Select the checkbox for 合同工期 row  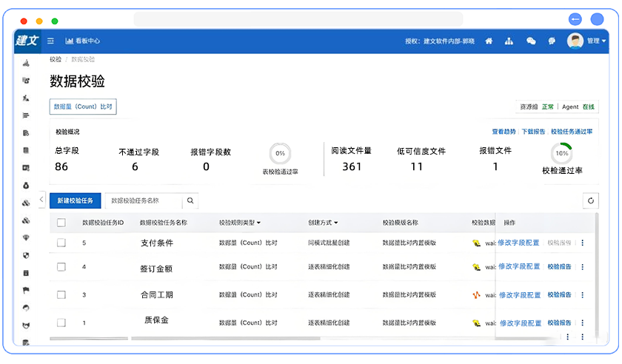[61, 294]
